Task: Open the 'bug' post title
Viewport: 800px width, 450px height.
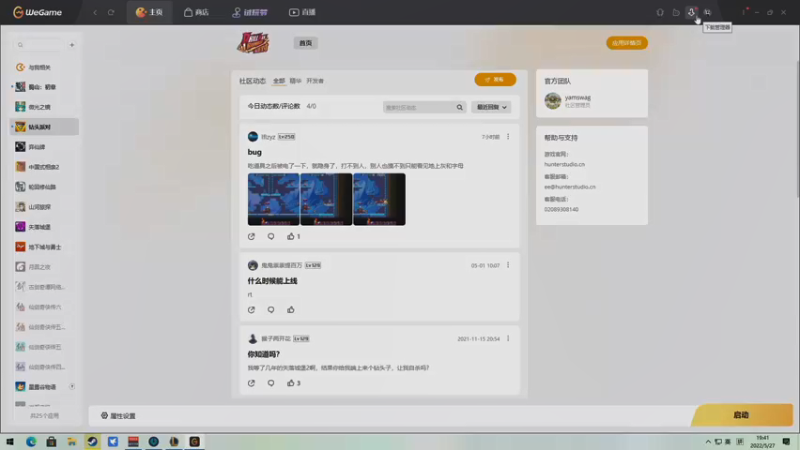Action: coord(255,152)
